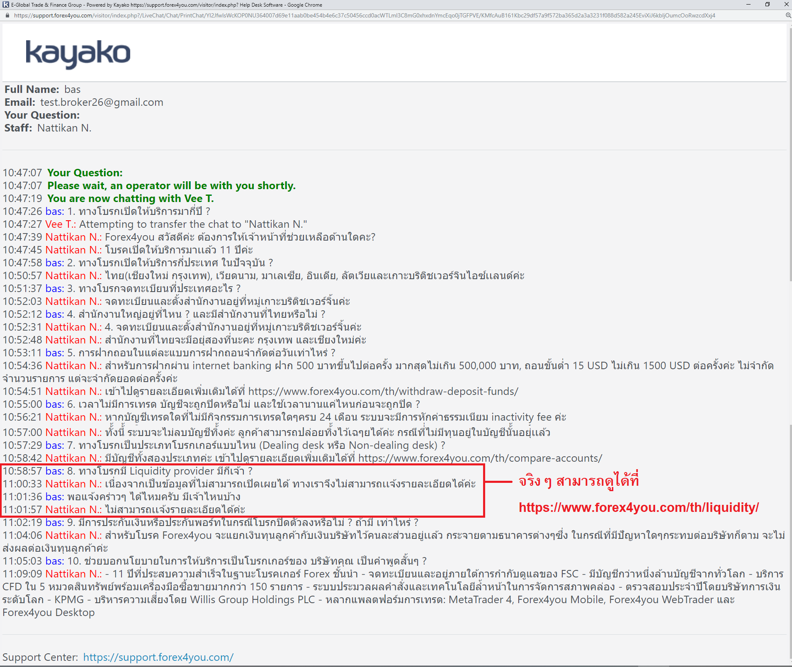
Task: Click the green 'Your Question:' line at 10:47:07
Action: point(85,173)
